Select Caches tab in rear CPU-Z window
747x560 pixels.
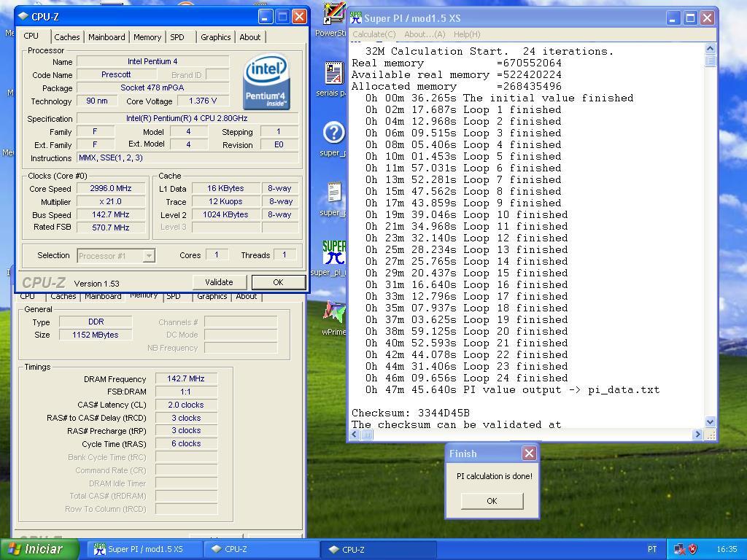coord(63,296)
